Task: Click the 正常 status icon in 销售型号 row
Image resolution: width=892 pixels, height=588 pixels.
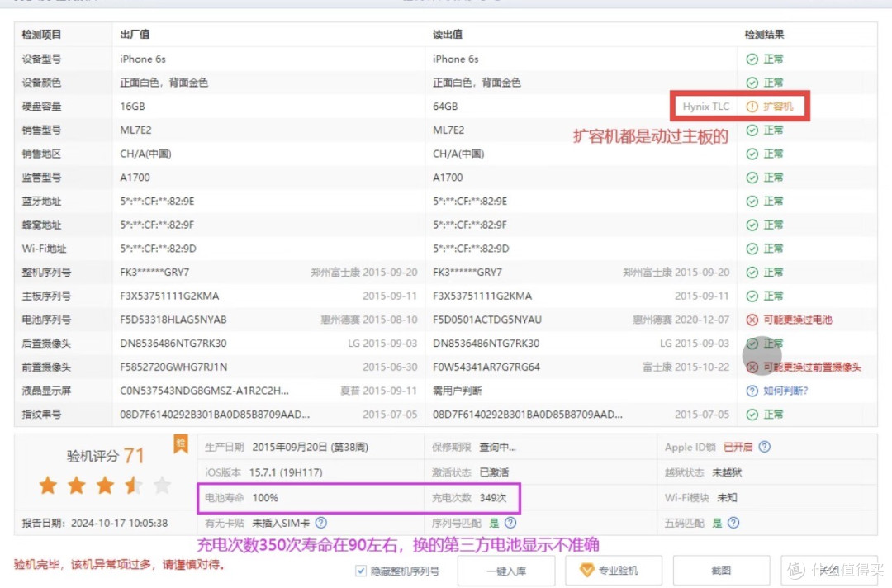Action: [x=752, y=130]
